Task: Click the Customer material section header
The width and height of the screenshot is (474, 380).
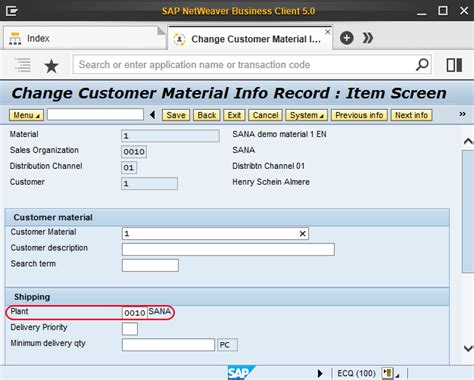Action: point(227,217)
